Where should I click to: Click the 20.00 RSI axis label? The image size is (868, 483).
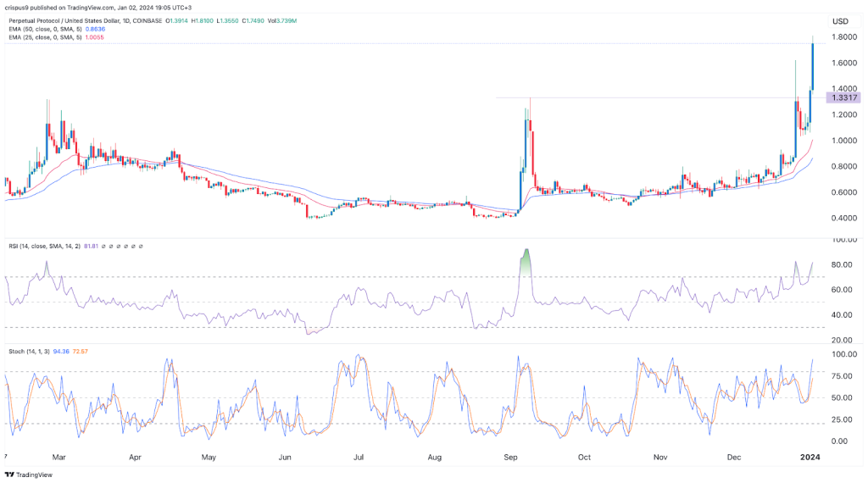pyautogui.click(x=842, y=341)
